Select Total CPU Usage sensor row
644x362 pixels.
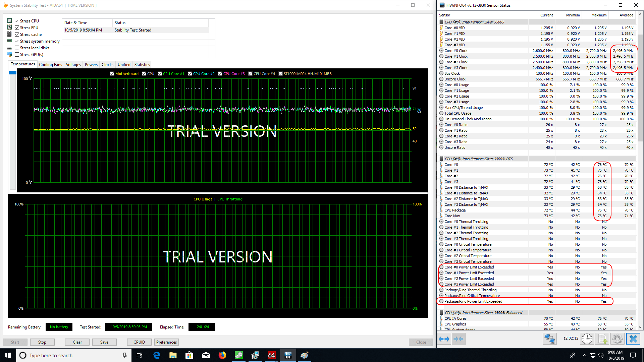(537, 113)
